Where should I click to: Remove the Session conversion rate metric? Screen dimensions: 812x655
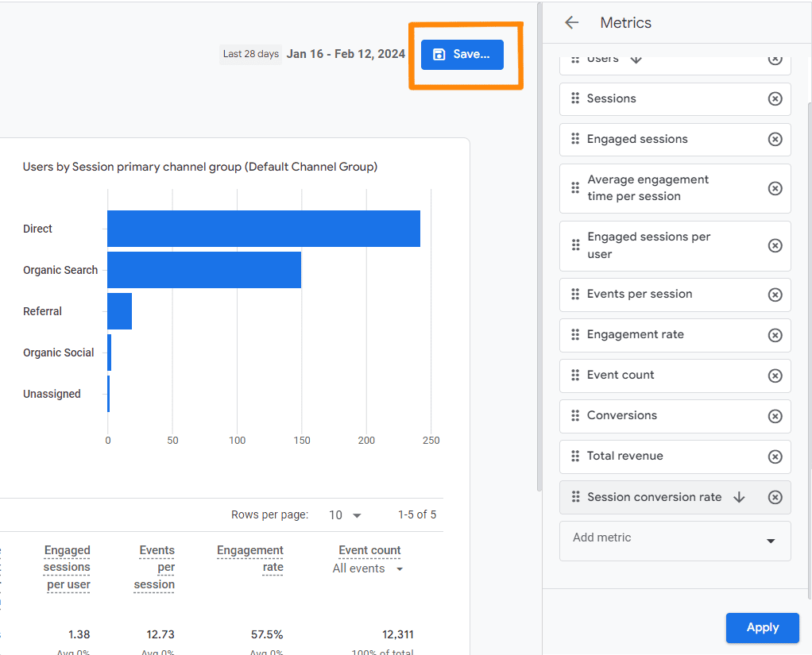775,497
